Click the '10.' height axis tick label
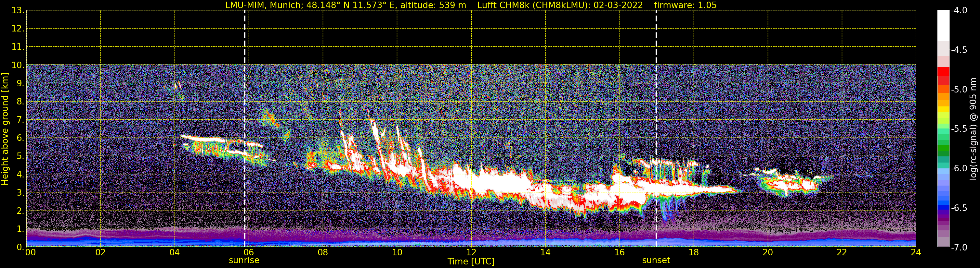This screenshot has height=268, width=980. tap(18, 65)
